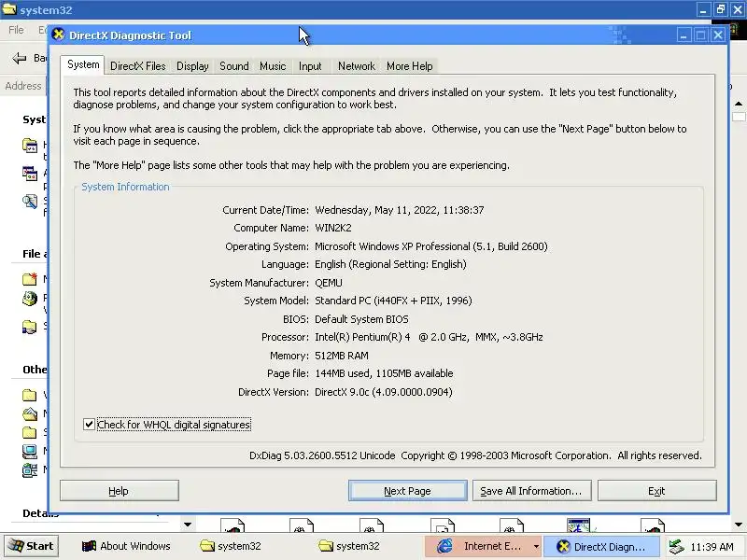Click Page file value 144MB used
The image size is (747, 560).
384,373
